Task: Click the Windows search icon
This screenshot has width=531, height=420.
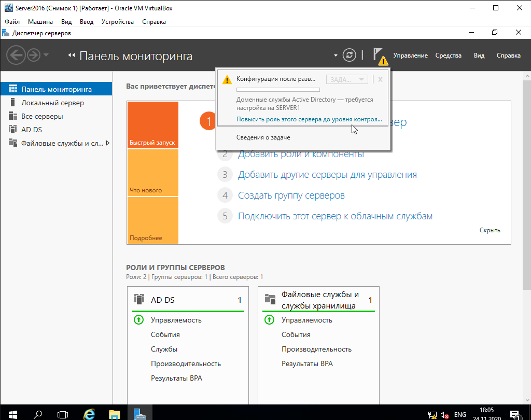Action: 38,414
